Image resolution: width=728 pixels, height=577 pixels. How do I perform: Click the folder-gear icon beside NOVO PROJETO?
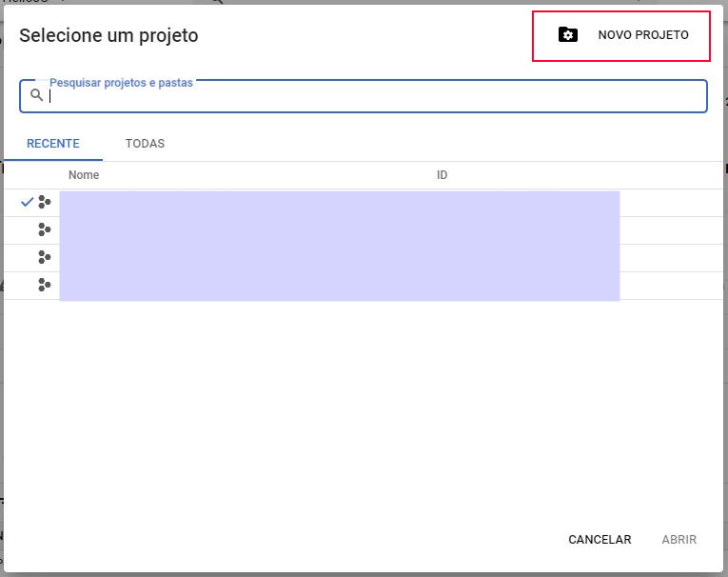click(x=567, y=35)
